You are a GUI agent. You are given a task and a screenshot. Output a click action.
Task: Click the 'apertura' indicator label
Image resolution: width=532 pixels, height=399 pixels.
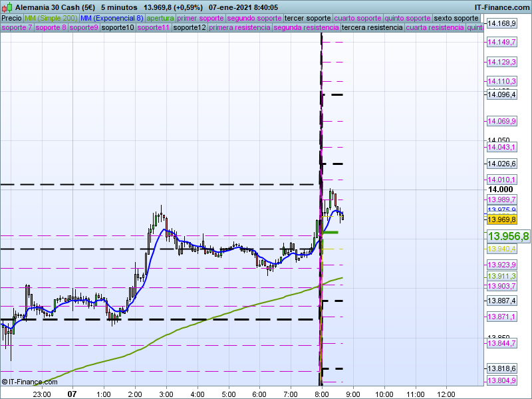[160, 18]
